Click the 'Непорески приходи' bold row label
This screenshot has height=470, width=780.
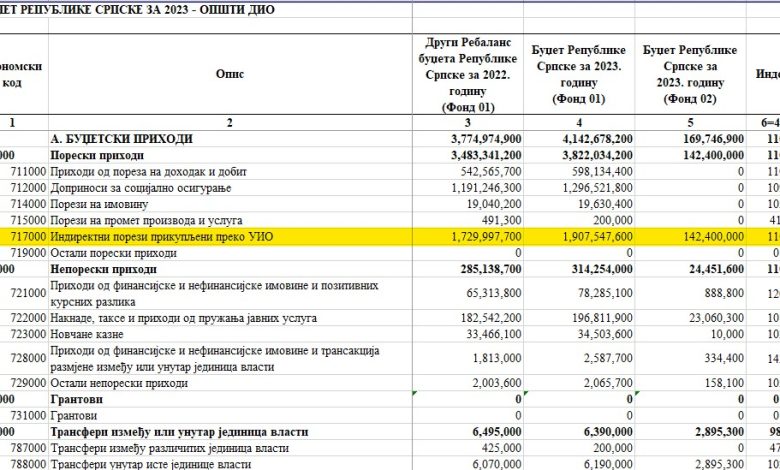point(105,269)
